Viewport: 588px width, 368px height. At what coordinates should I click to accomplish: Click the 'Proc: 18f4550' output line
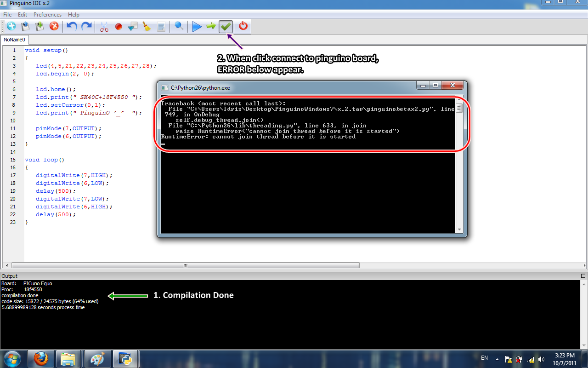[x=22, y=289]
